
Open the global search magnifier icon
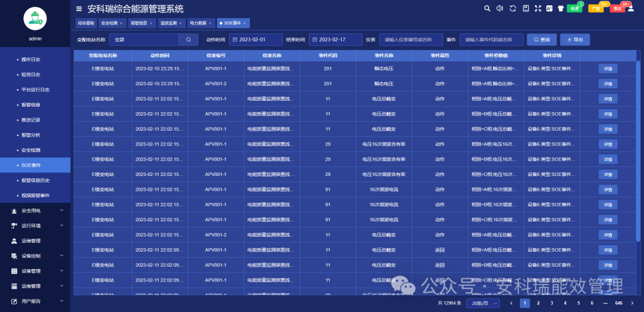[487, 8]
